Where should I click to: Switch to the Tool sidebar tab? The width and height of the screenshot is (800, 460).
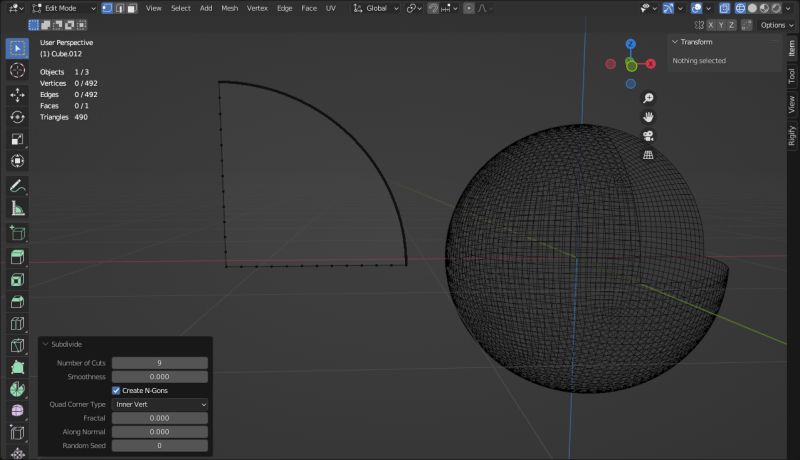pos(792,76)
